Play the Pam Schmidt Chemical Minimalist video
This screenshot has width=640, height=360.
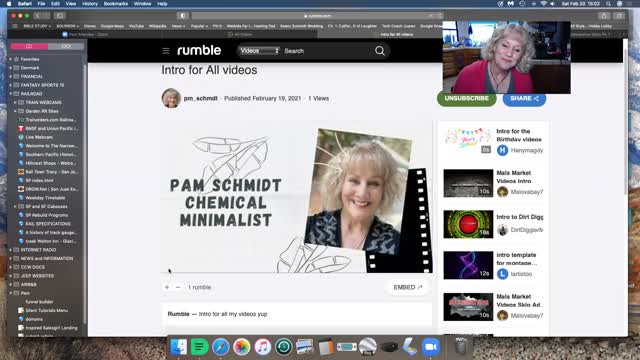[x=297, y=197]
